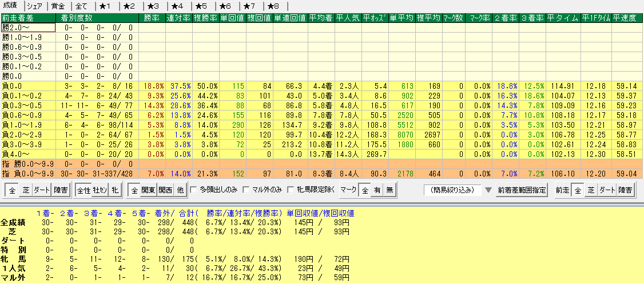Sort by the 連対率 column header

178,18
